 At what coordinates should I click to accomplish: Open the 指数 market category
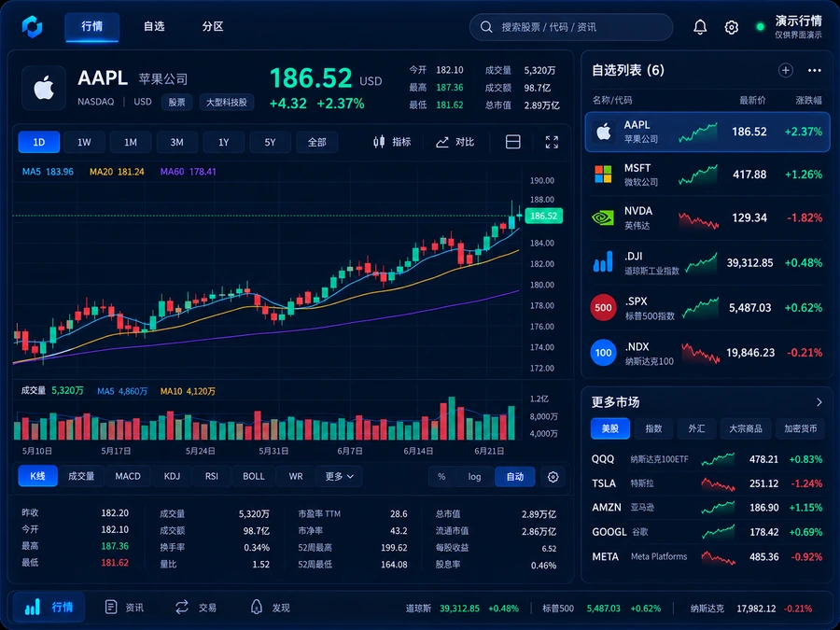point(653,428)
